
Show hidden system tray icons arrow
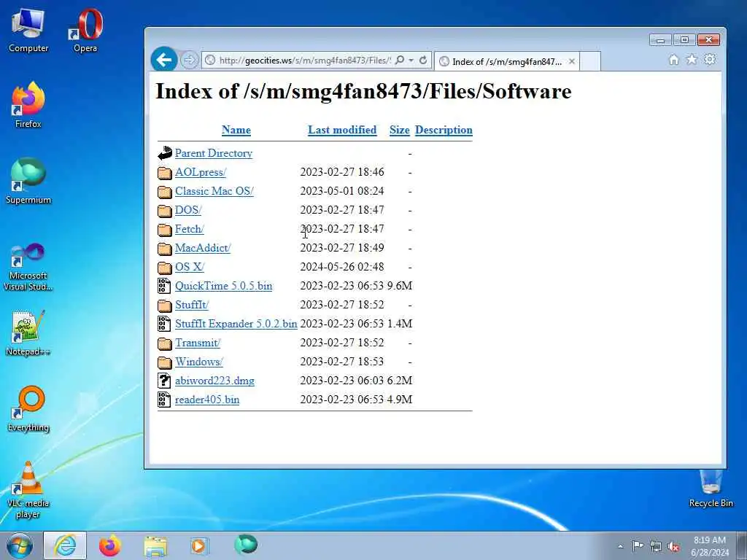point(620,546)
